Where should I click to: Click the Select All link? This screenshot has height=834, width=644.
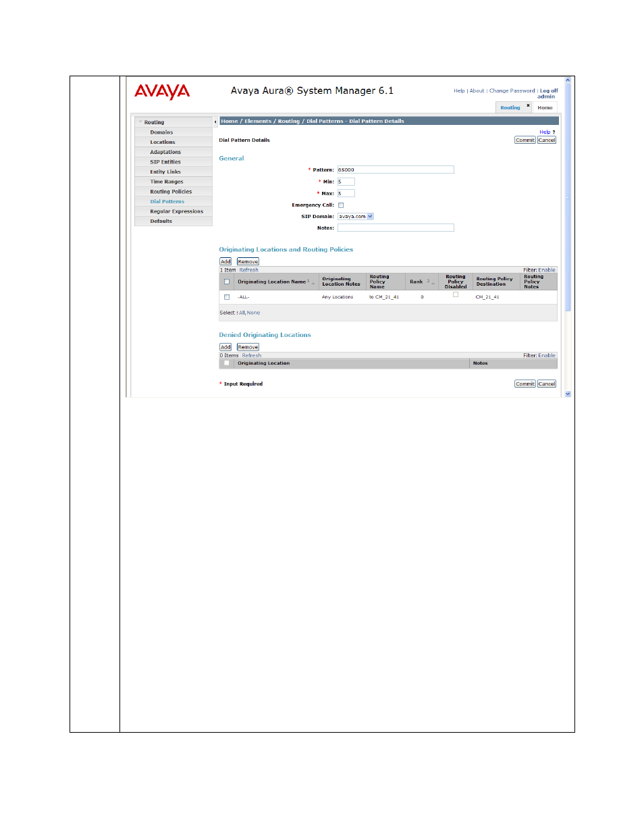tap(242, 313)
